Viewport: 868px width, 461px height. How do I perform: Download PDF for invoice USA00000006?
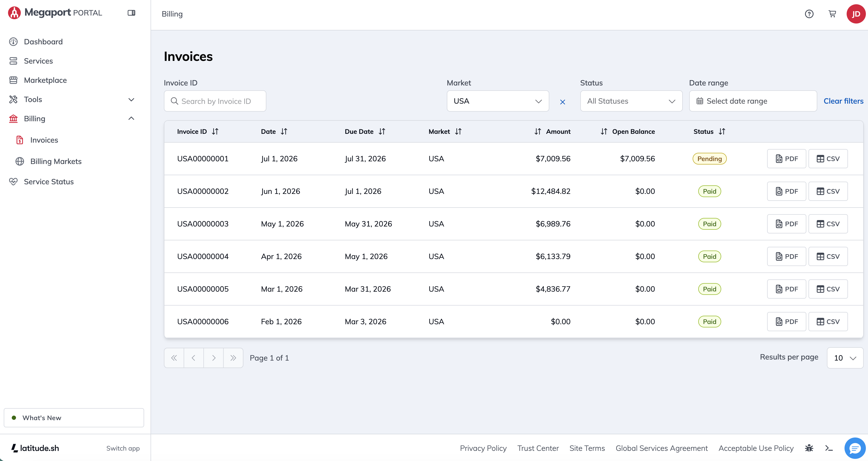[x=786, y=322]
